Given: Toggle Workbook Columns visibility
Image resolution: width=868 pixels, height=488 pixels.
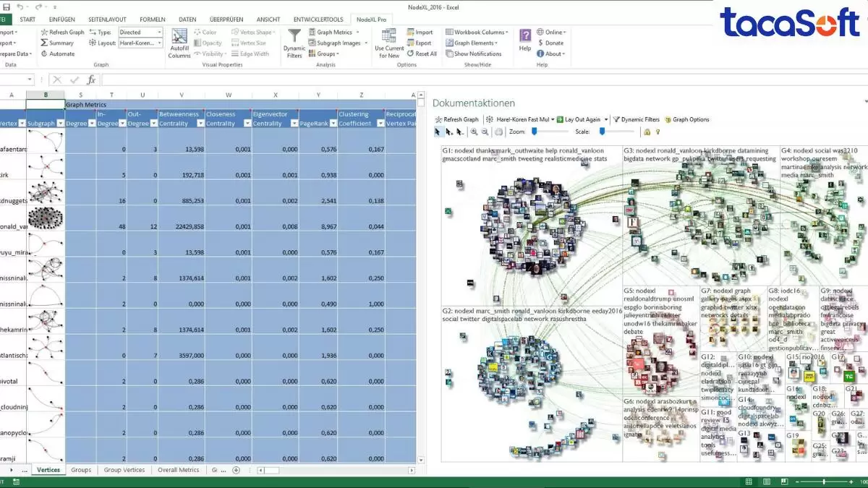Looking at the screenshot, I should pyautogui.click(x=475, y=32).
